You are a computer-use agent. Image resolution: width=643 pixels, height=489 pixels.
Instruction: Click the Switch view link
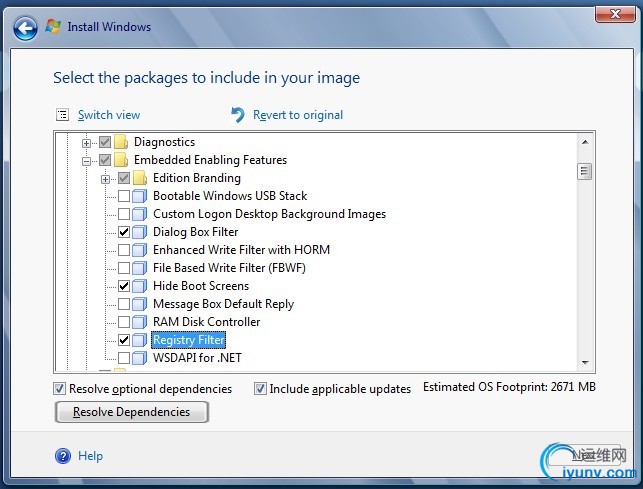tap(109, 115)
